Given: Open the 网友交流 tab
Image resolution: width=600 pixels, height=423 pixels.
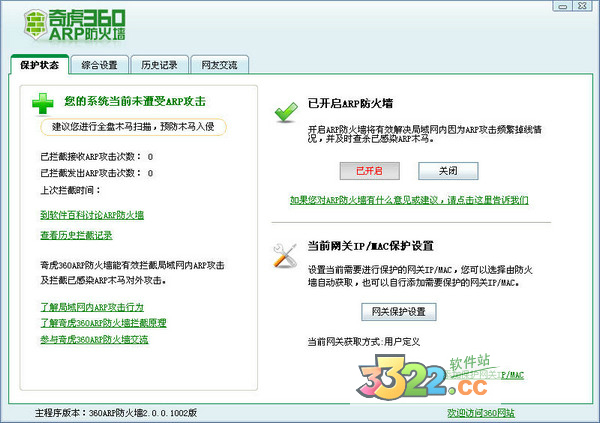Looking at the screenshot, I should [219, 65].
